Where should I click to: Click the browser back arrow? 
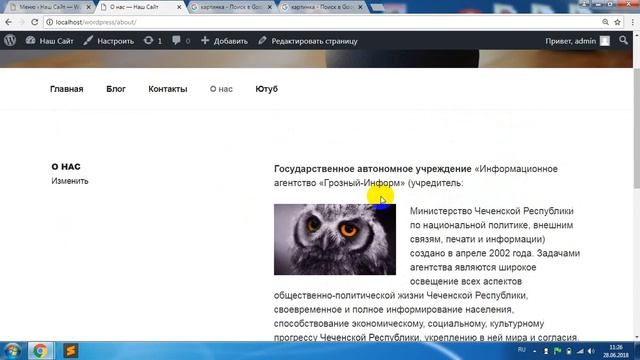point(9,22)
